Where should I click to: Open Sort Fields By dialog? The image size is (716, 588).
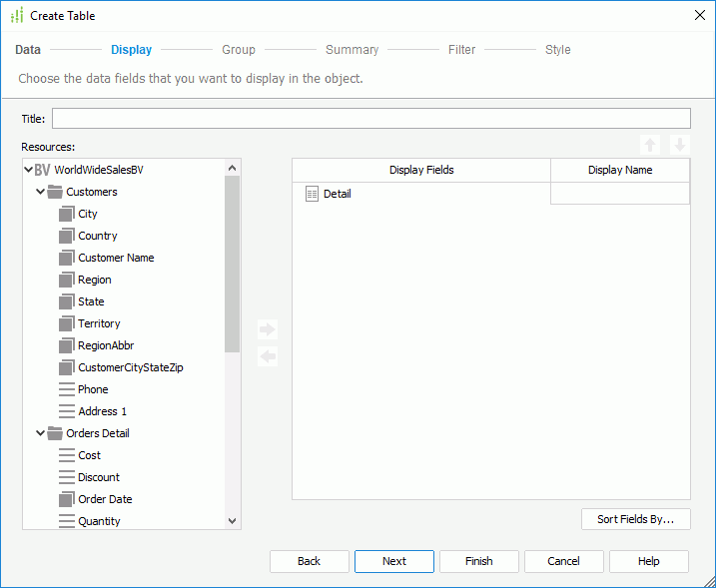click(x=635, y=519)
